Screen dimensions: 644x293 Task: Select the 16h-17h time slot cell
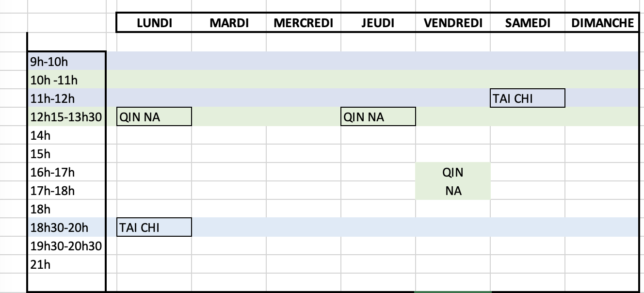[67, 172]
